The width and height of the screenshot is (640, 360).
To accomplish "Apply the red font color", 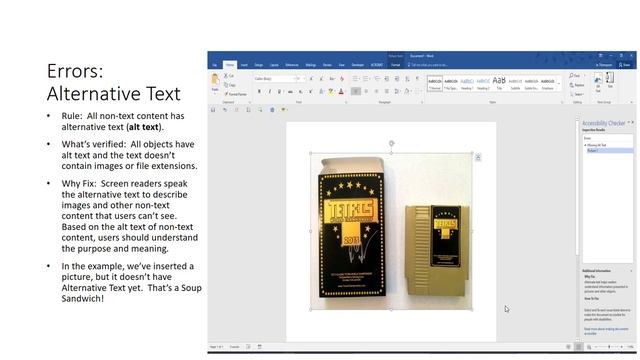I will 341,91.
